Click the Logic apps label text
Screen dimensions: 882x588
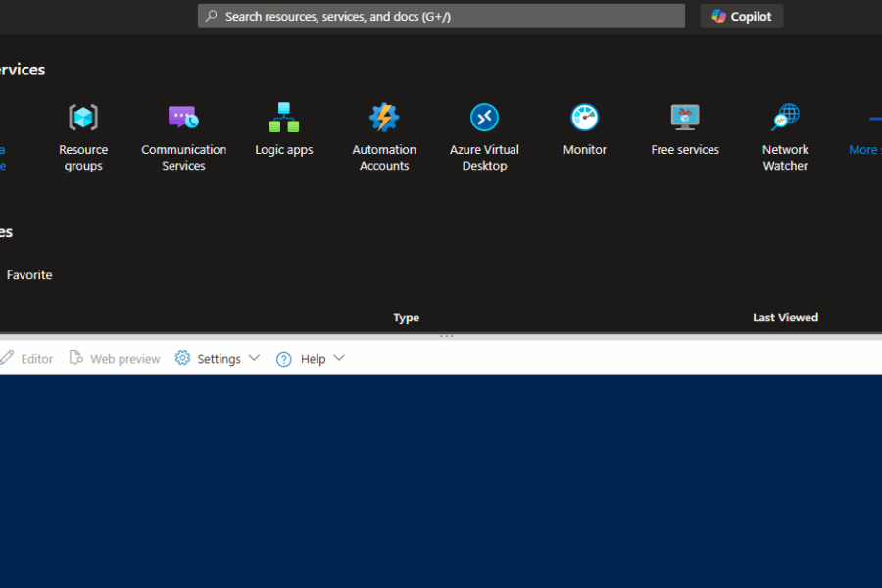pyautogui.click(x=284, y=150)
